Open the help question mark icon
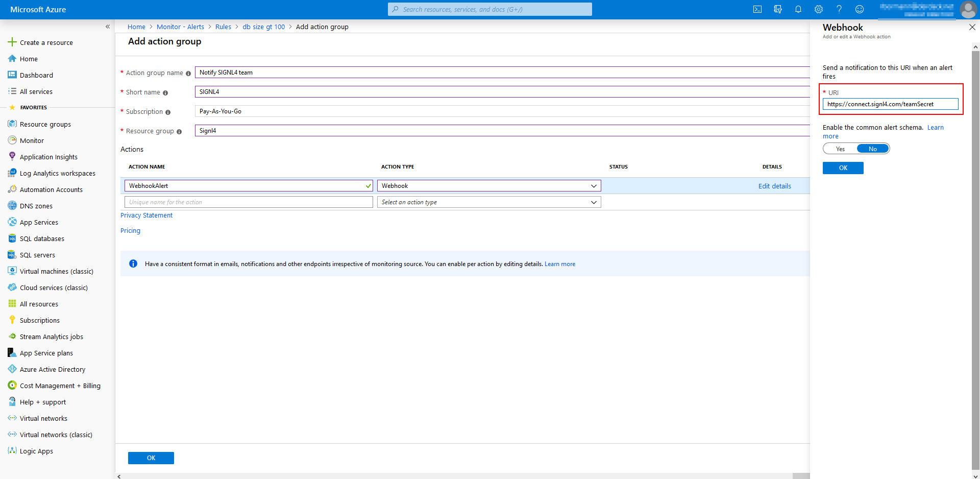980x479 pixels. (x=839, y=9)
